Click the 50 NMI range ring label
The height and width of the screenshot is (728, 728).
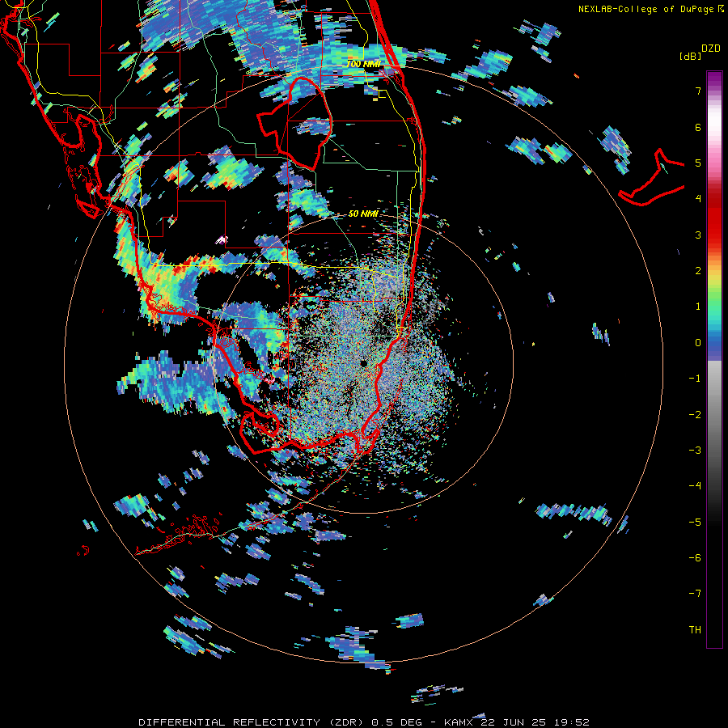pos(363,214)
